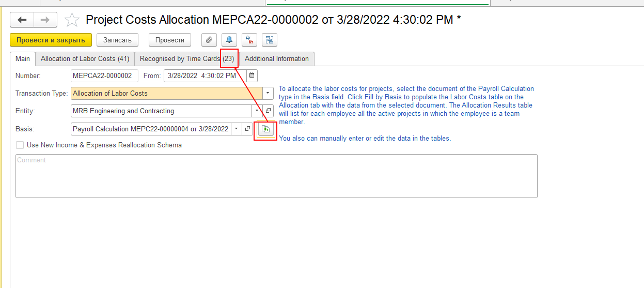The image size is (644, 288).
Task: Open the Additional Information tab
Action: (x=277, y=58)
